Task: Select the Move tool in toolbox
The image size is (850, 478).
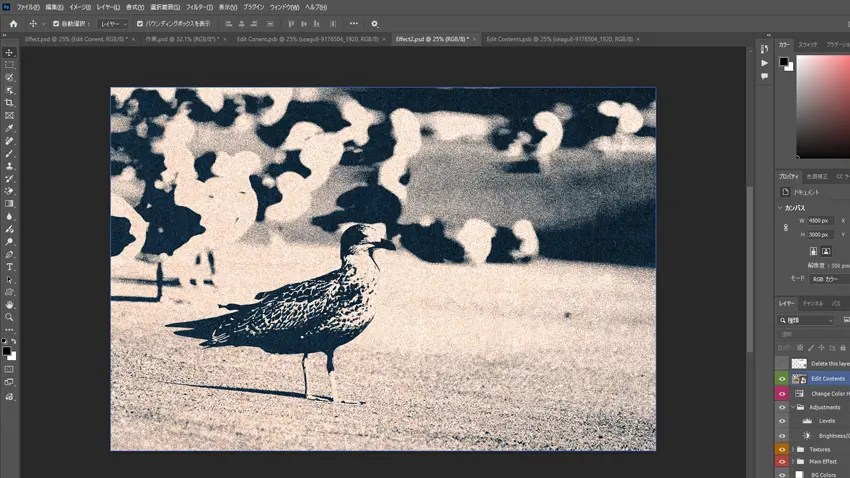Action: click(x=10, y=52)
